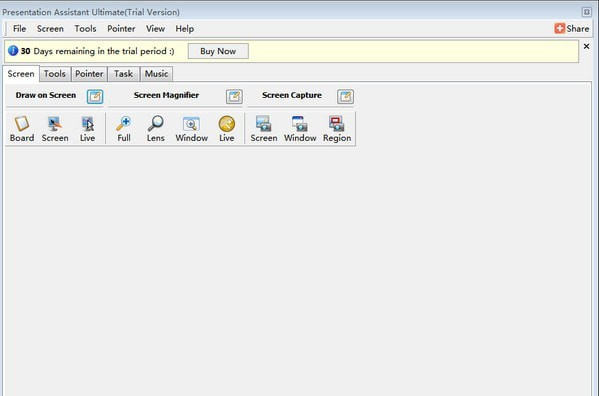The height and width of the screenshot is (396, 599).
Task: Dismiss the trial period notification bar
Action: pyautogui.click(x=586, y=47)
